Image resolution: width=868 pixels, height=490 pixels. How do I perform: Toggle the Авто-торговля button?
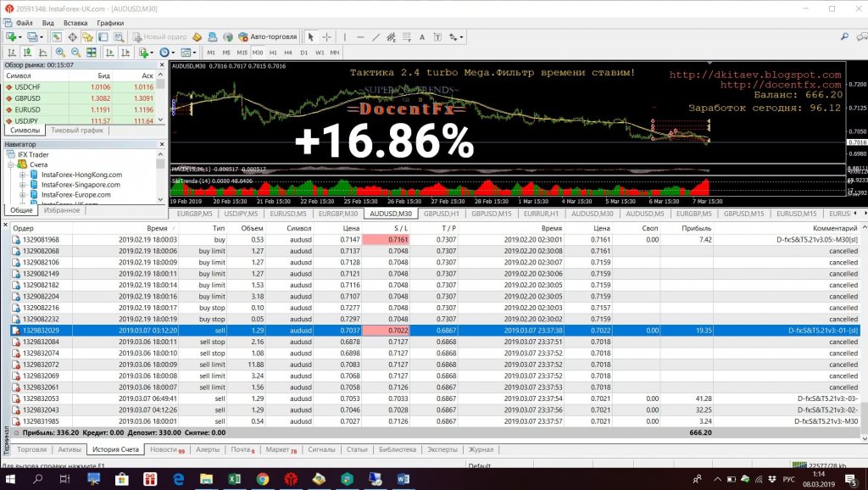(x=268, y=37)
